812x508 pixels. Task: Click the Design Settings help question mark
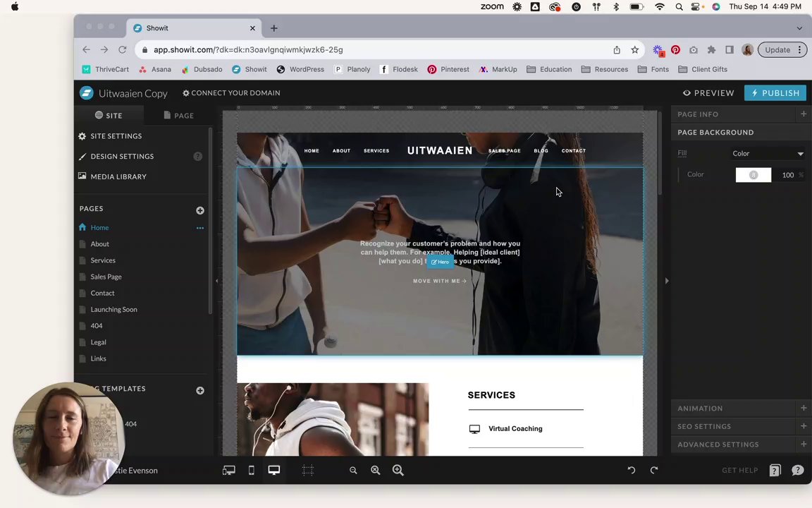click(x=198, y=156)
